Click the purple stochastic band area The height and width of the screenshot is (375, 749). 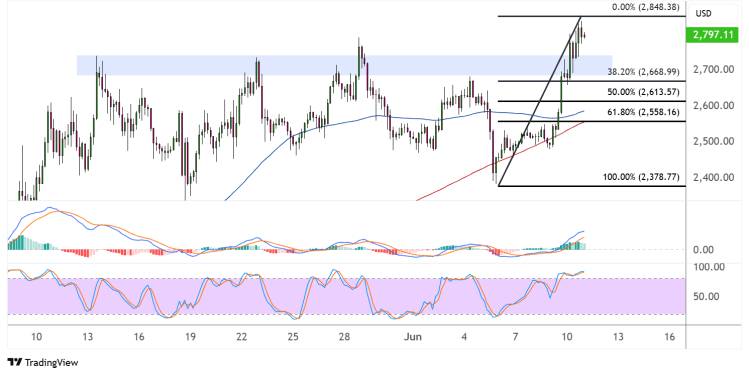[x=346, y=297]
